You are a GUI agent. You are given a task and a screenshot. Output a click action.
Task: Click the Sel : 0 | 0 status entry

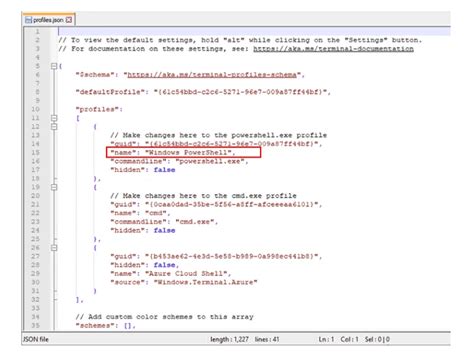point(377,339)
